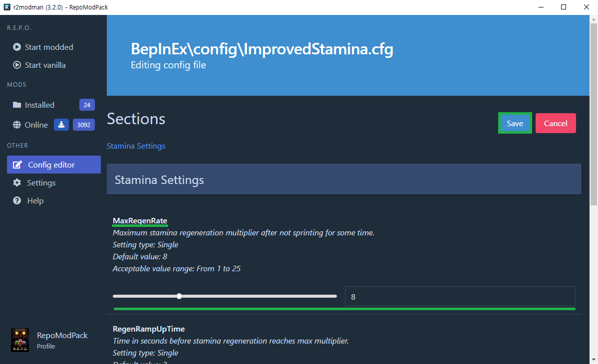Viewport: 598px width, 364px height.
Task: Click the MaxRegenRate slider handle
Action: (179, 296)
